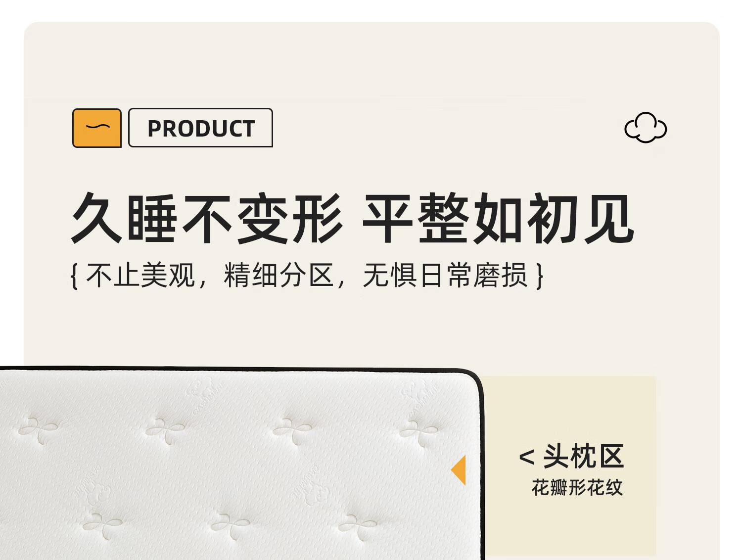Click the cloud outline icon
This screenshot has height=560, width=742.
coord(646,128)
